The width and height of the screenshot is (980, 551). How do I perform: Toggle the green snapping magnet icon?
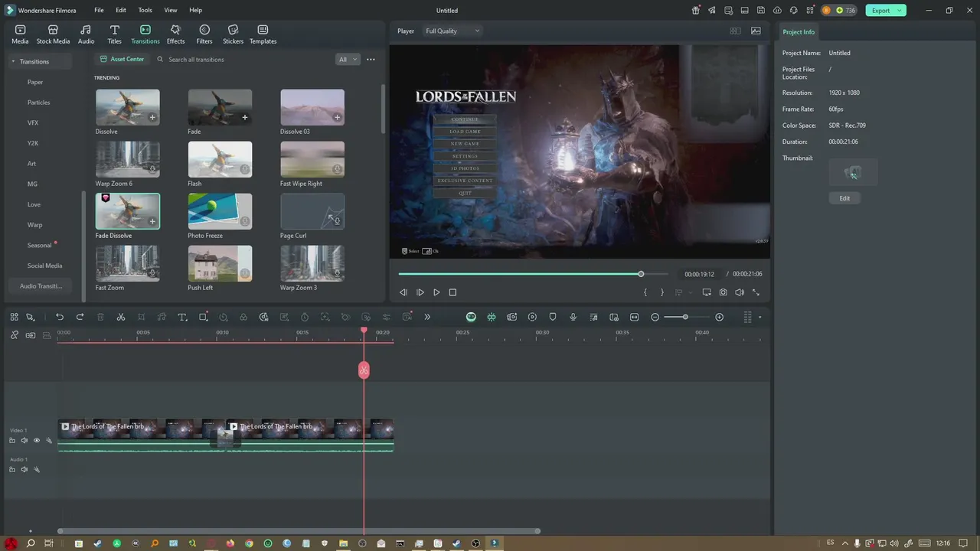(492, 317)
